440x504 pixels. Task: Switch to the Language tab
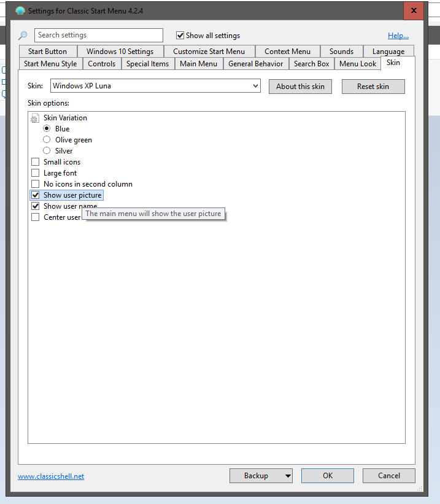388,52
